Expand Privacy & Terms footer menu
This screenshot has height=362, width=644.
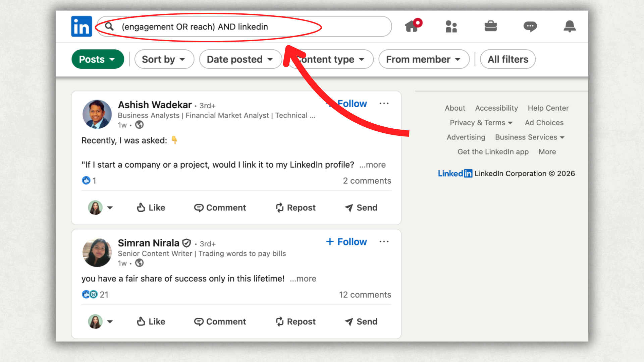point(481,123)
